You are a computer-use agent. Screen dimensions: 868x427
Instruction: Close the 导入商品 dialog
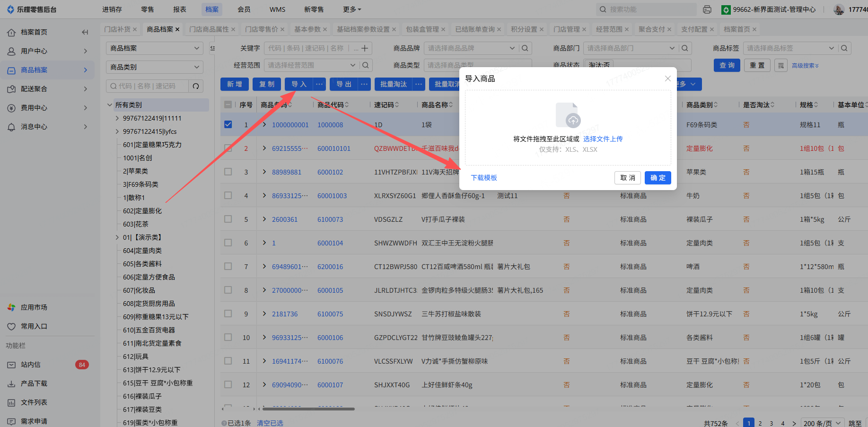pyautogui.click(x=667, y=78)
